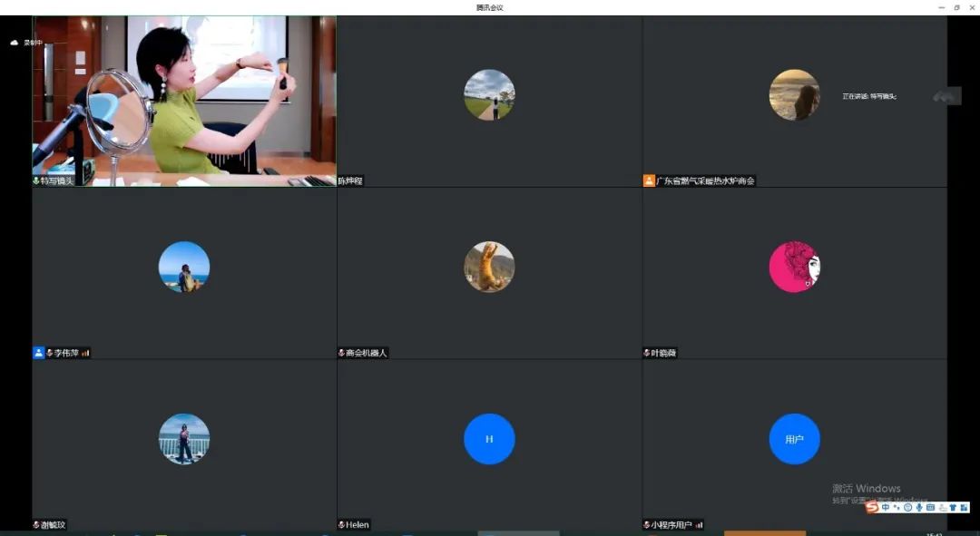Click 李伟萍's seaside avatar
This screenshot has height=536, width=980.
coord(184,267)
